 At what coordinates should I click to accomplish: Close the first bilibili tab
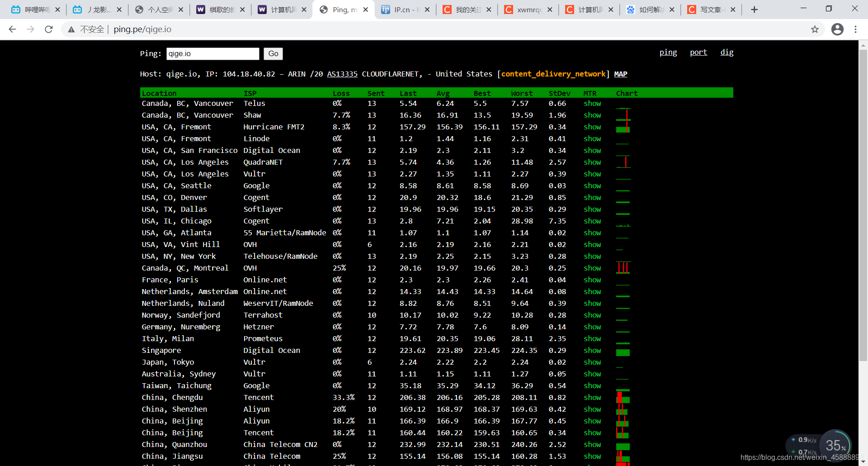[x=57, y=10]
